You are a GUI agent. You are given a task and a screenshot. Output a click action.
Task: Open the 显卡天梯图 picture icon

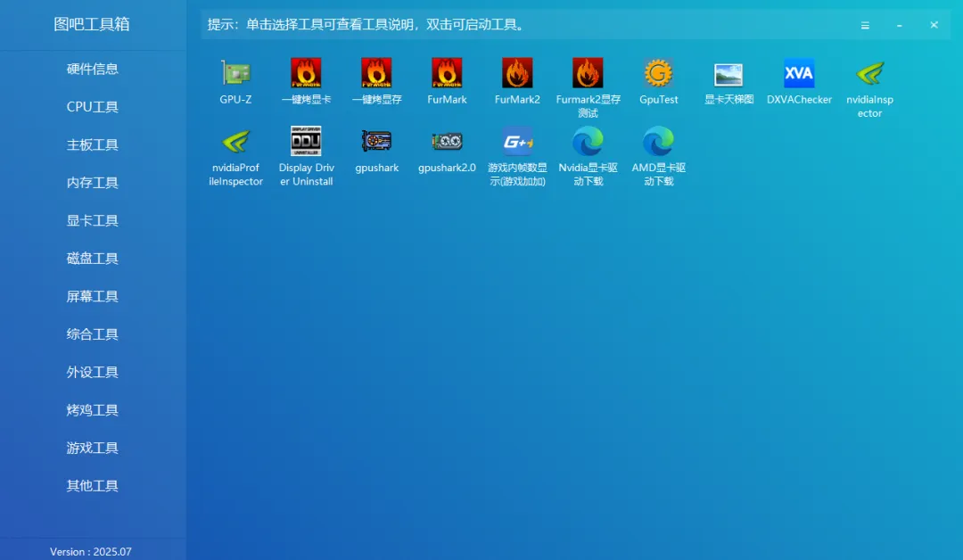click(728, 74)
